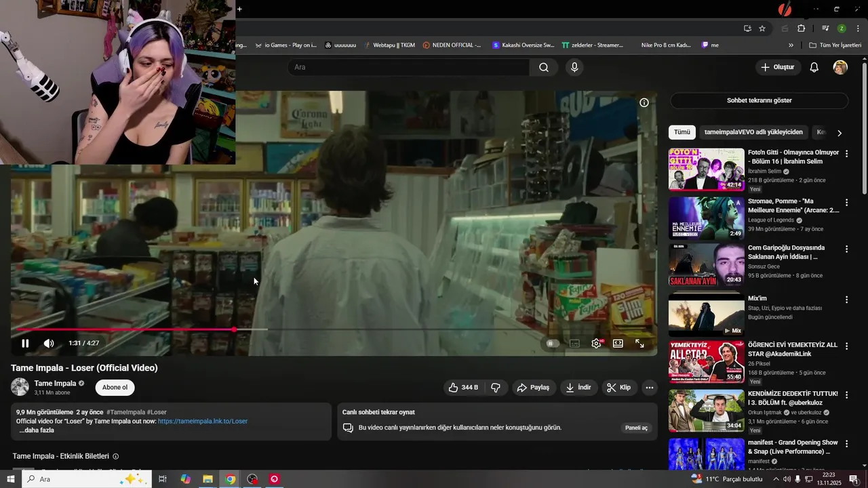Image resolution: width=868 pixels, height=488 pixels.
Task: Open the video info card icon
Action: 644,103
